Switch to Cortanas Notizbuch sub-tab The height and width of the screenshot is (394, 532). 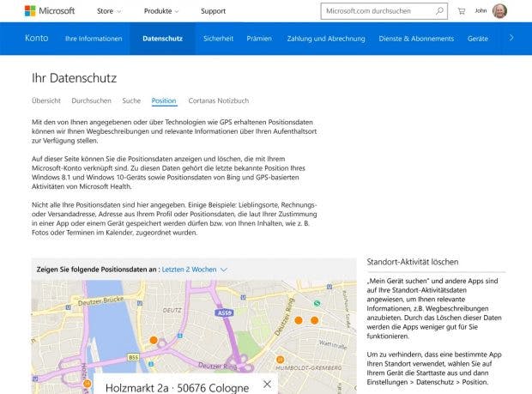pyautogui.click(x=219, y=100)
